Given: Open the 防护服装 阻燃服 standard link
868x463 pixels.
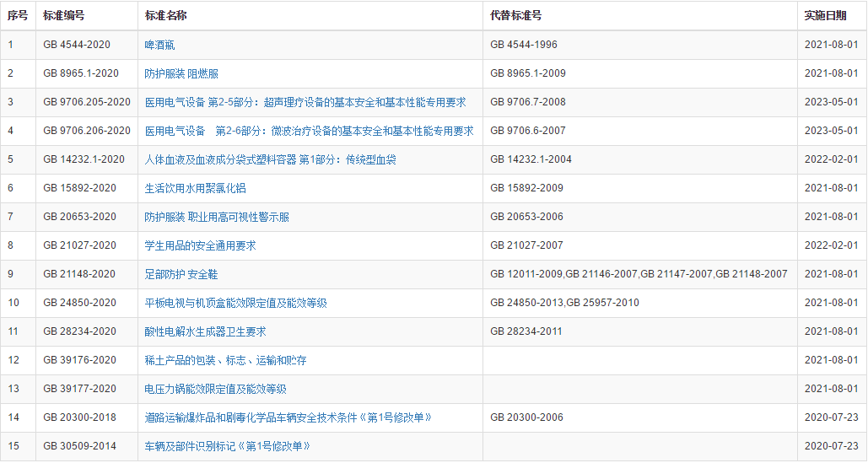Looking at the screenshot, I should click(181, 73).
